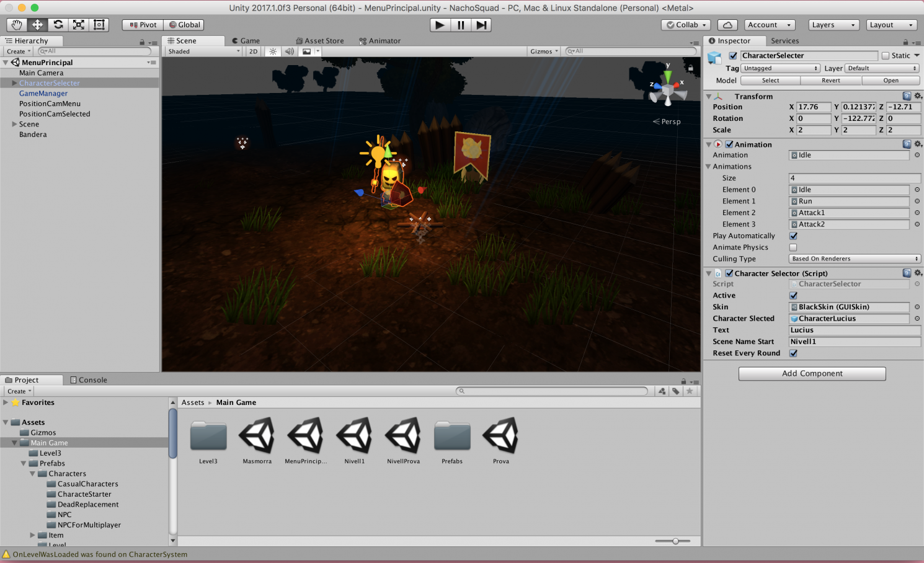Select the Rotate tool
Image resolution: width=924 pixels, height=563 pixels.
pyautogui.click(x=58, y=25)
